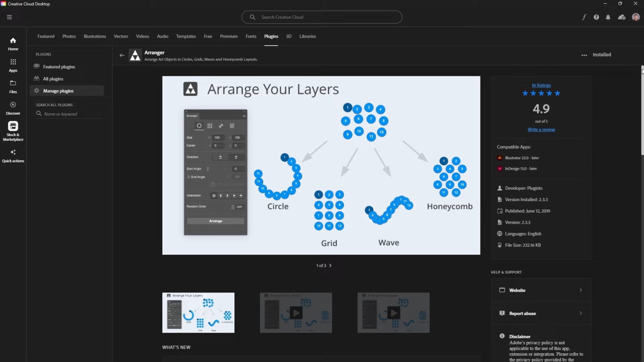Switch to the Fonts tab
The width and height of the screenshot is (644, 362).
coord(251,36)
